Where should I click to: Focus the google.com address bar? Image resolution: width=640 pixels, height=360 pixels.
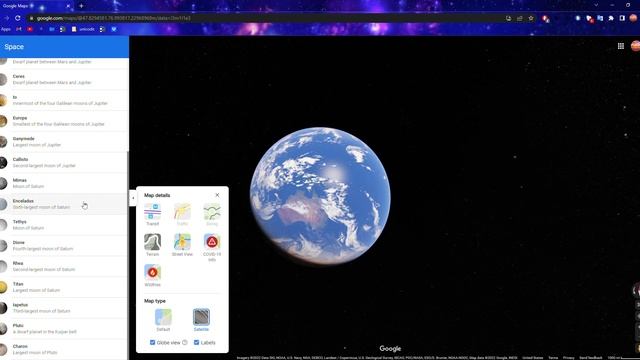[x=265, y=18]
